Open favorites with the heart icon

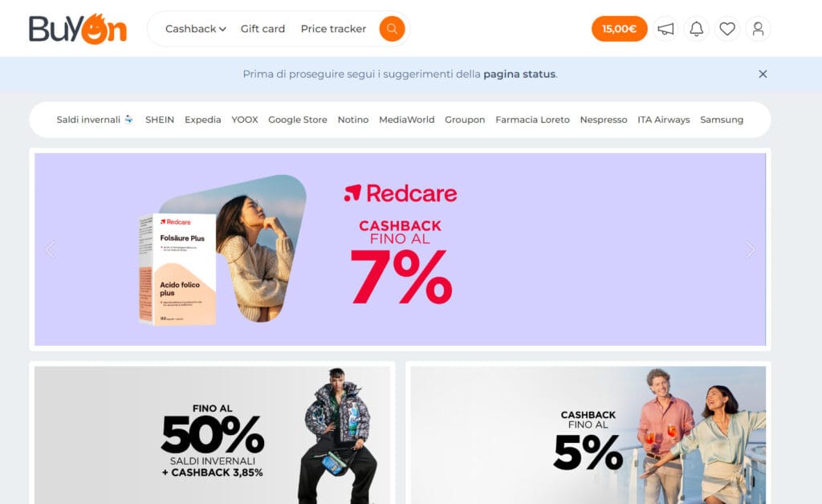[727, 29]
